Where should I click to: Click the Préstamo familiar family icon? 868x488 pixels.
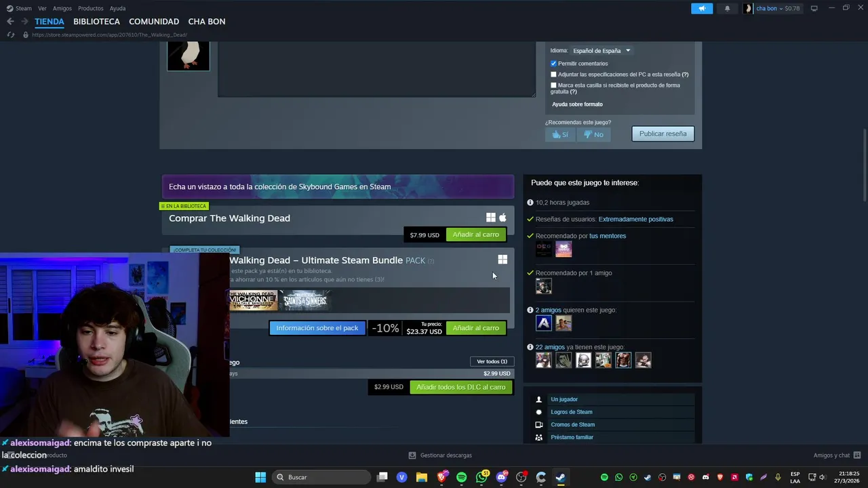pyautogui.click(x=539, y=437)
